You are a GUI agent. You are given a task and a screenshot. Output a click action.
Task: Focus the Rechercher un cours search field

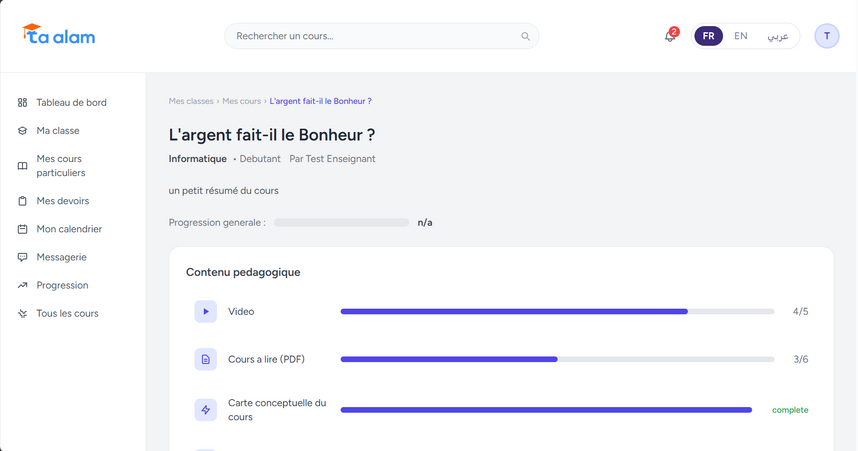381,36
